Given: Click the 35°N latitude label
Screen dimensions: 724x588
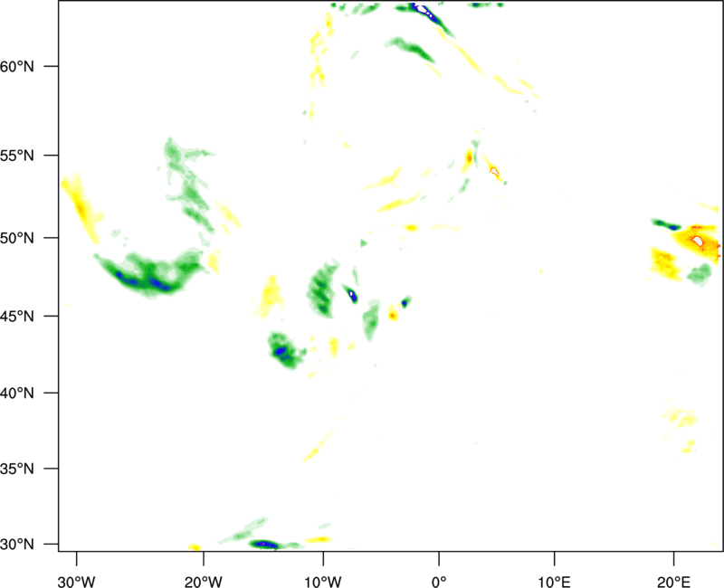Looking at the screenshot, I should pyautogui.click(x=17, y=469).
